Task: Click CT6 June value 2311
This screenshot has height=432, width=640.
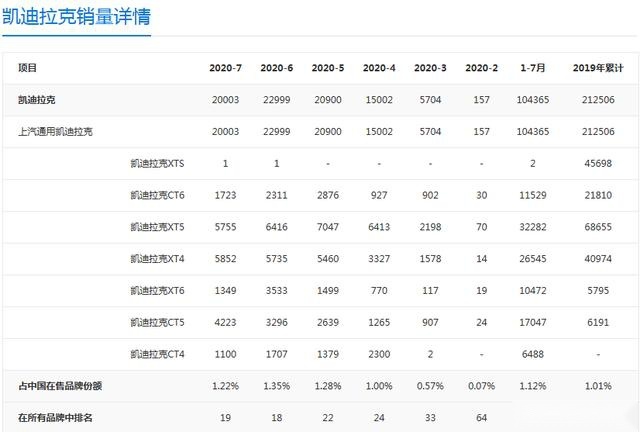Action: click(x=277, y=195)
